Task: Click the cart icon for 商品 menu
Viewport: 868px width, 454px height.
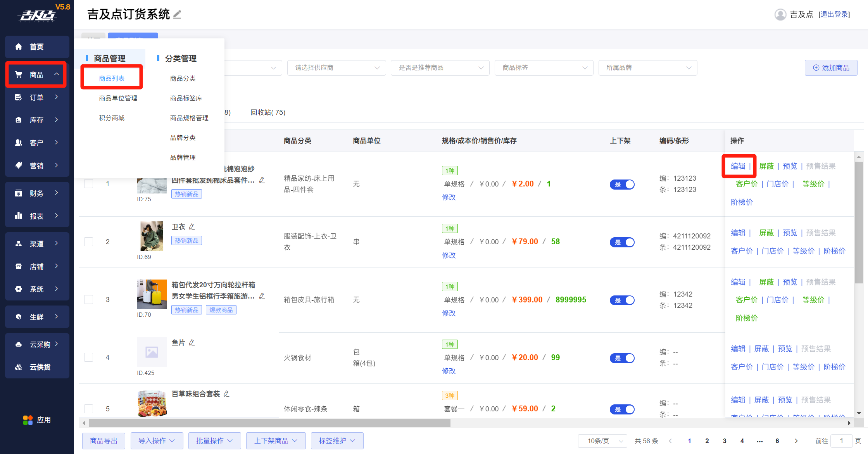Action: (x=19, y=74)
